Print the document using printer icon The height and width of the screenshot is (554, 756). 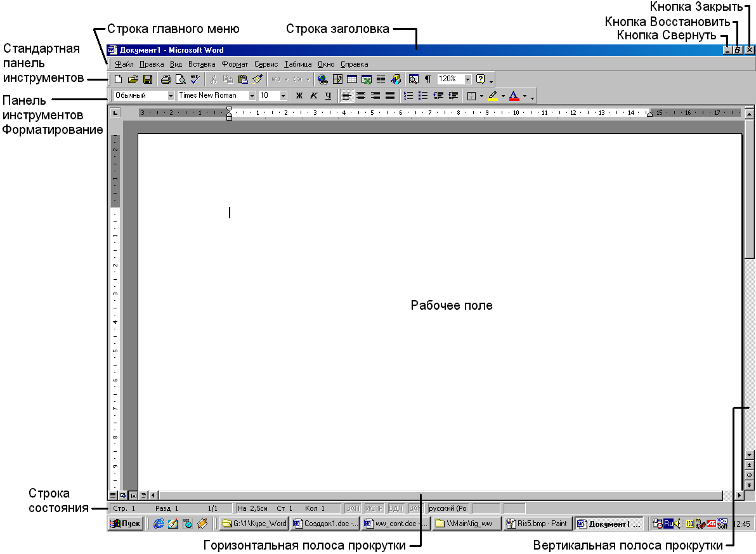[x=166, y=79]
